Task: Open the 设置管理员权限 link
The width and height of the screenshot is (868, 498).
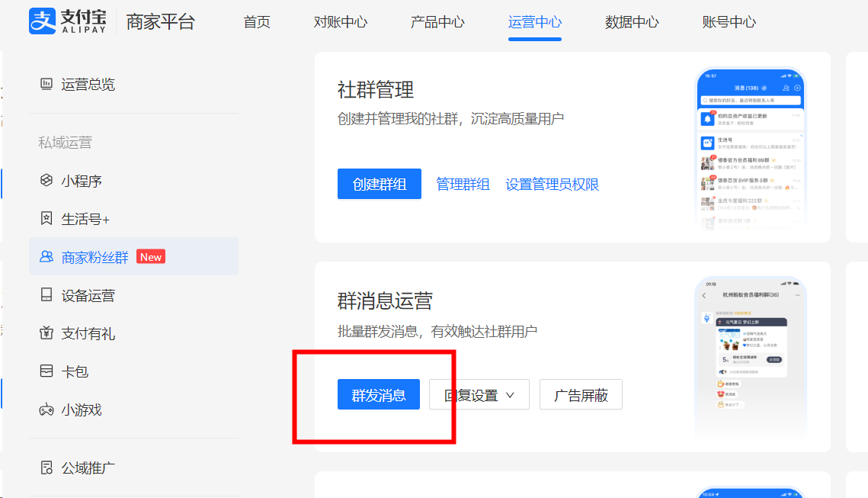Action: (553, 185)
